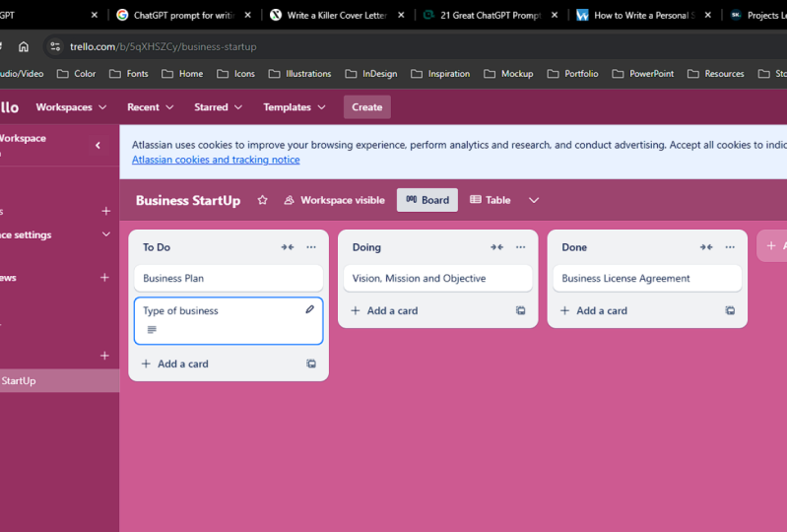The height and width of the screenshot is (532, 787).
Task: Switch to Board view
Action: click(427, 200)
